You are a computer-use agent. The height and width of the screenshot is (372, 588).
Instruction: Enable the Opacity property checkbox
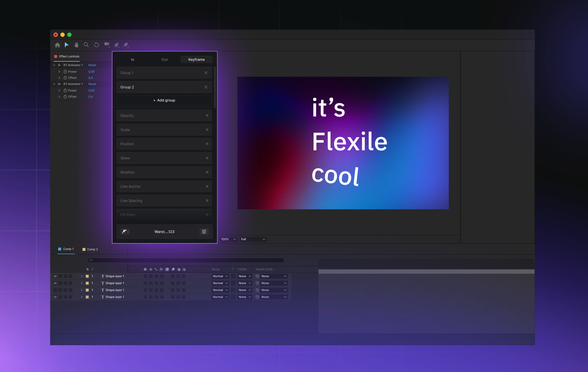207,115
